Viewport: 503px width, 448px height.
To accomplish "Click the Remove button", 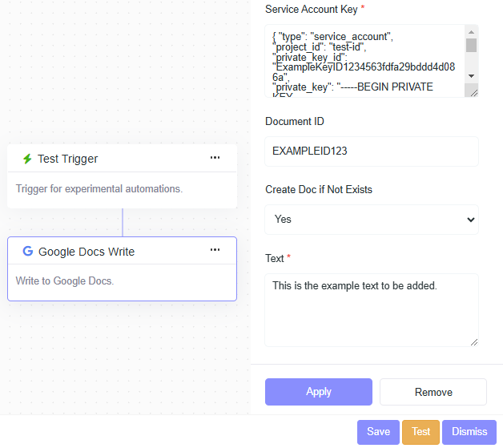I will point(433,392).
